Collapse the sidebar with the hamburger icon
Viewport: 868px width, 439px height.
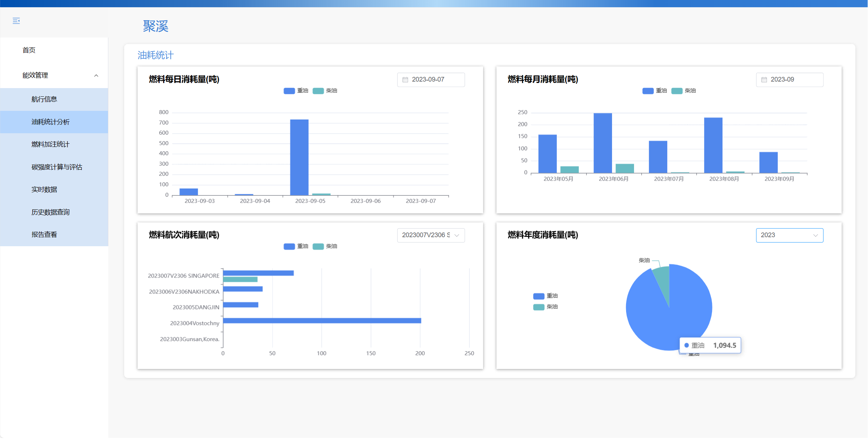[16, 21]
